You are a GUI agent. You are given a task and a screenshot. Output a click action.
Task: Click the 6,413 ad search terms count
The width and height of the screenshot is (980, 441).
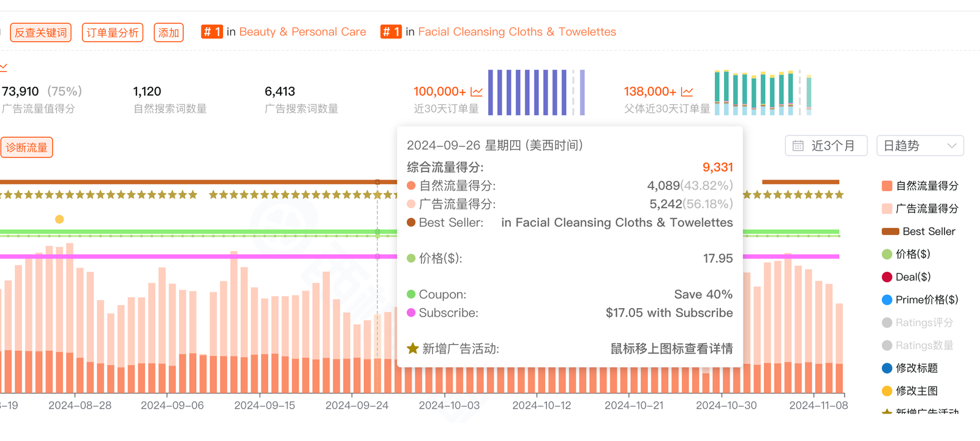[x=280, y=92]
